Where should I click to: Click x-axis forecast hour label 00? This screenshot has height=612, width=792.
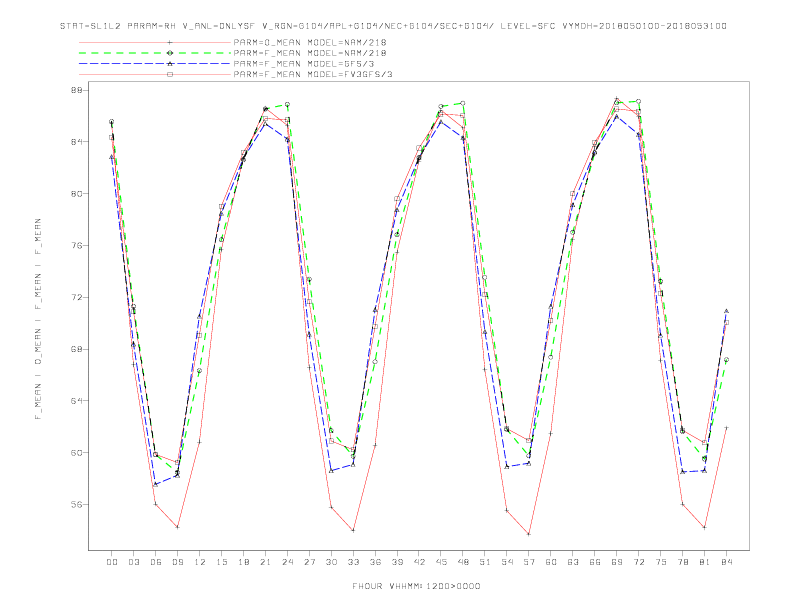pyautogui.click(x=112, y=562)
